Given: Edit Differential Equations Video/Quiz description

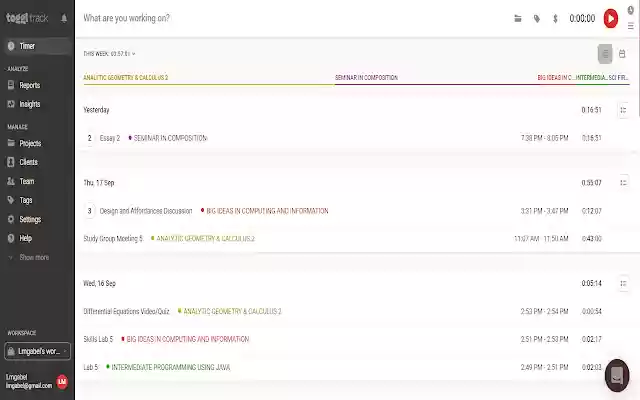Looking at the screenshot, I should [126, 311].
